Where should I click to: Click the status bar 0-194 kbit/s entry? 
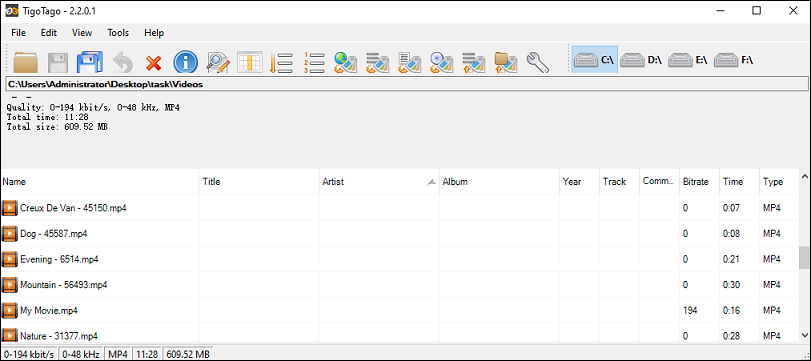click(x=29, y=354)
